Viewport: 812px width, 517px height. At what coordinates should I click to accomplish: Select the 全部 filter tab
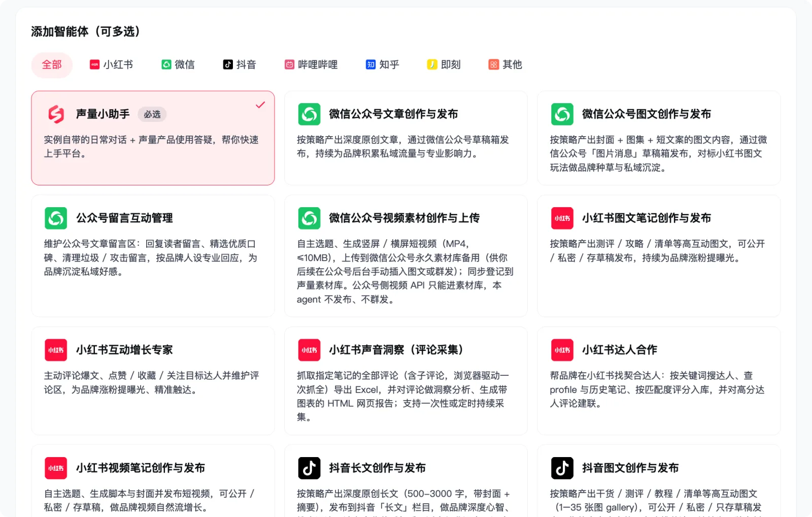[x=52, y=65]
